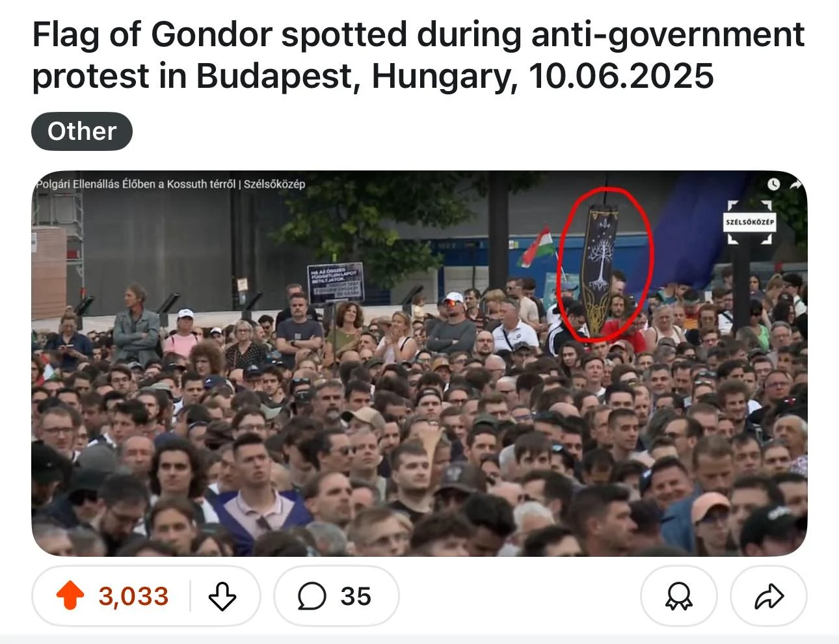The image size is (839, 644).
Task: Click the Szélsőközép channel logo watermark
Action: click(x=750, y=222)
